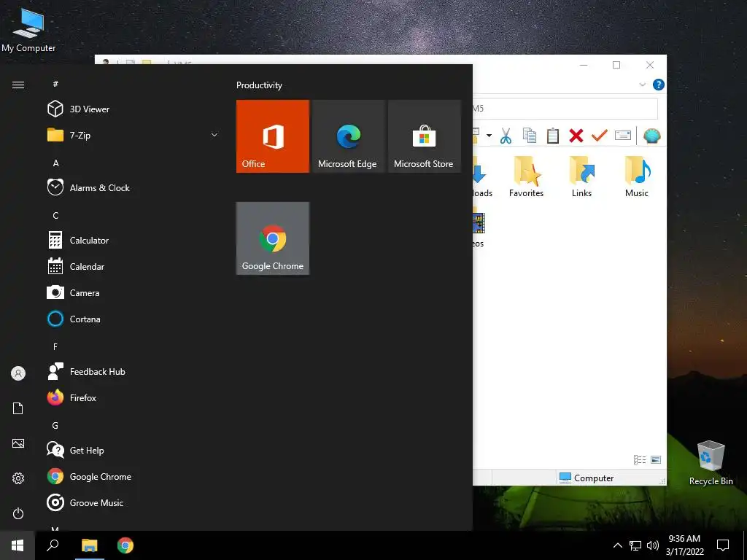This screenshot has height=560, width=747.
Task: Open the toolbar dropdown arrow beside Cut
Action: [x=489, y=136]
